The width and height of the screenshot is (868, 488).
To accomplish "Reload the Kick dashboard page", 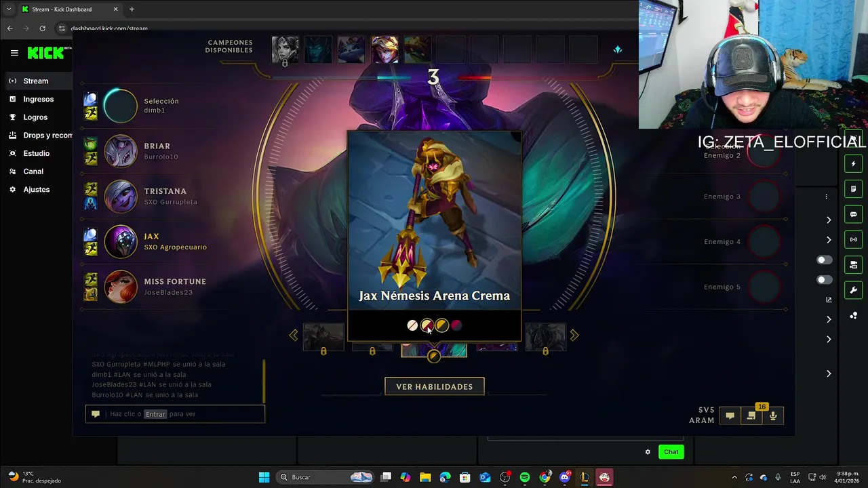I will 42,28.
